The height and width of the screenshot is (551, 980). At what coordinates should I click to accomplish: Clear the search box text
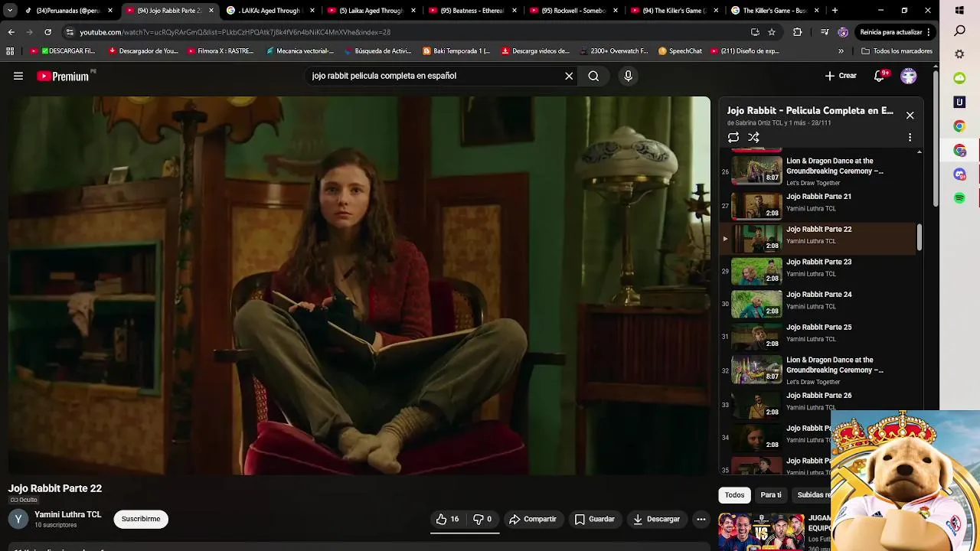click(569, 76)
